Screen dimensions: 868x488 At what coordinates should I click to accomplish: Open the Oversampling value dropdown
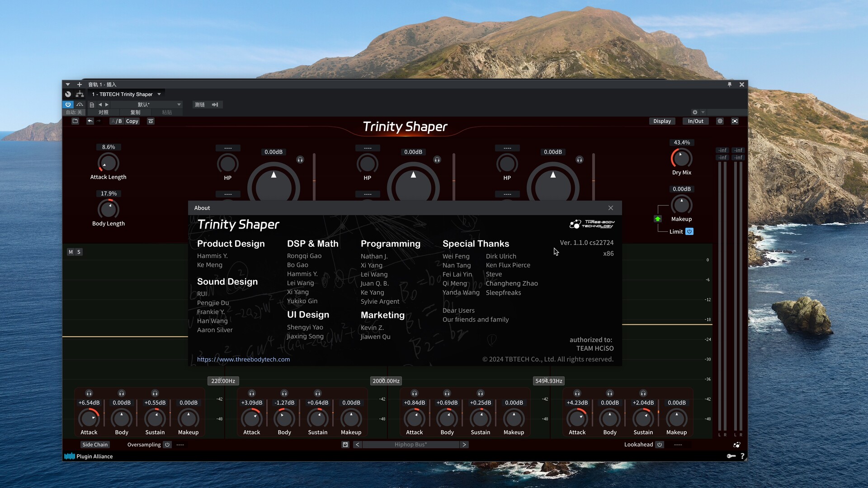(180, 445)
